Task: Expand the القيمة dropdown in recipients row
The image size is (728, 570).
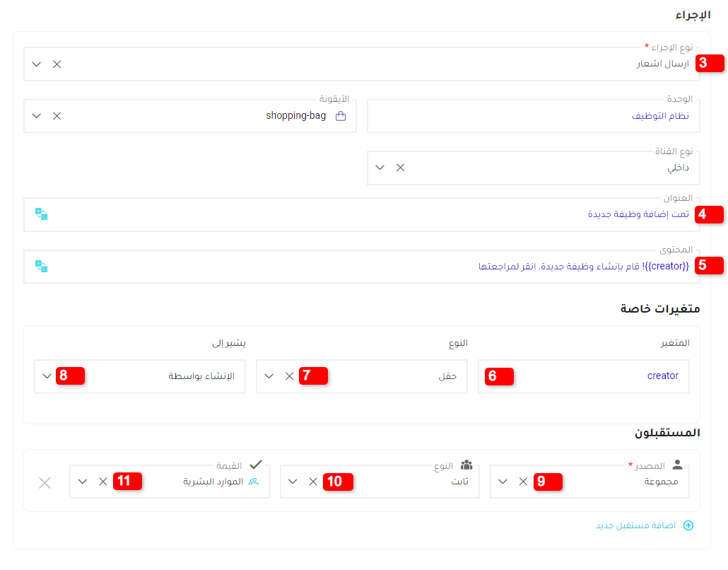Action: 82,482
